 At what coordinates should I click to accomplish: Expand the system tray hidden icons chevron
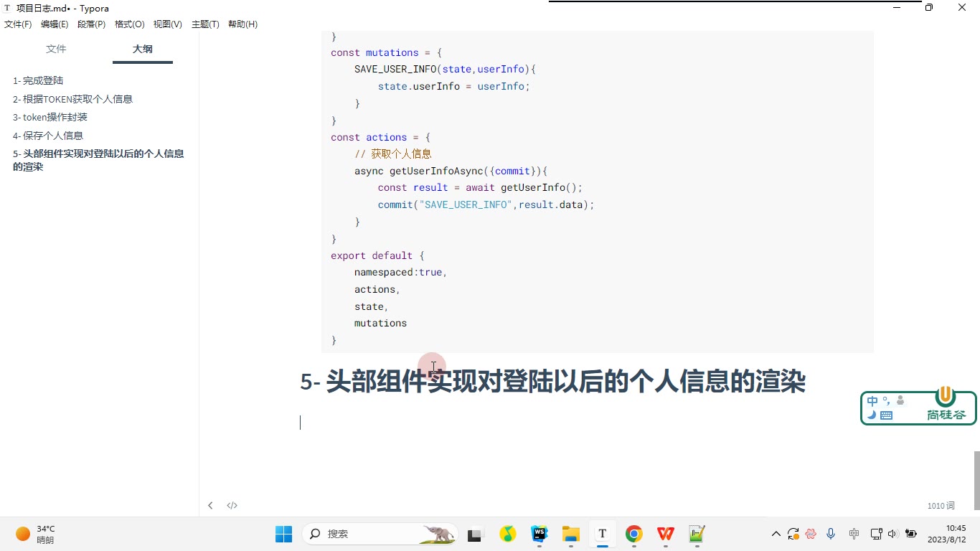click(x=776, y=534)
